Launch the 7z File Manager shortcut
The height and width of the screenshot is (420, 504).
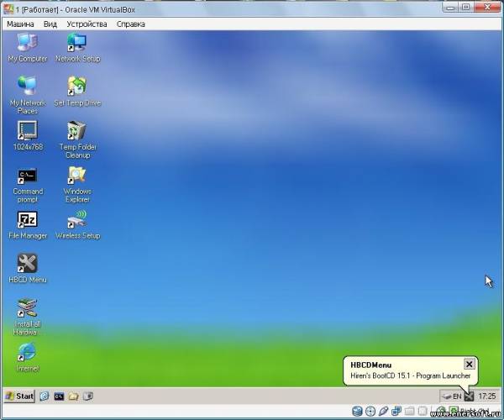[x=28, y=225]
